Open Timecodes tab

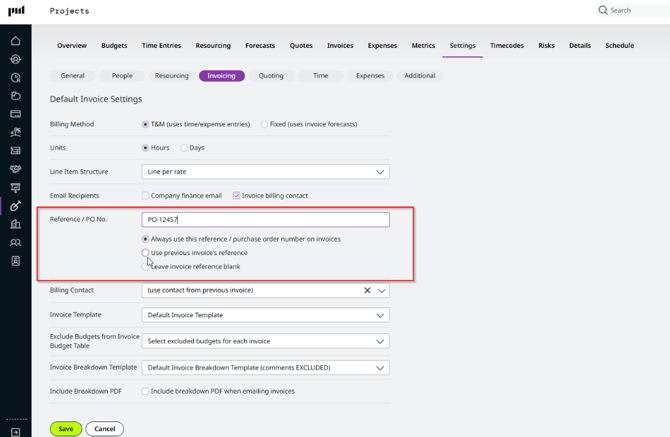click(x=507, y=46)
